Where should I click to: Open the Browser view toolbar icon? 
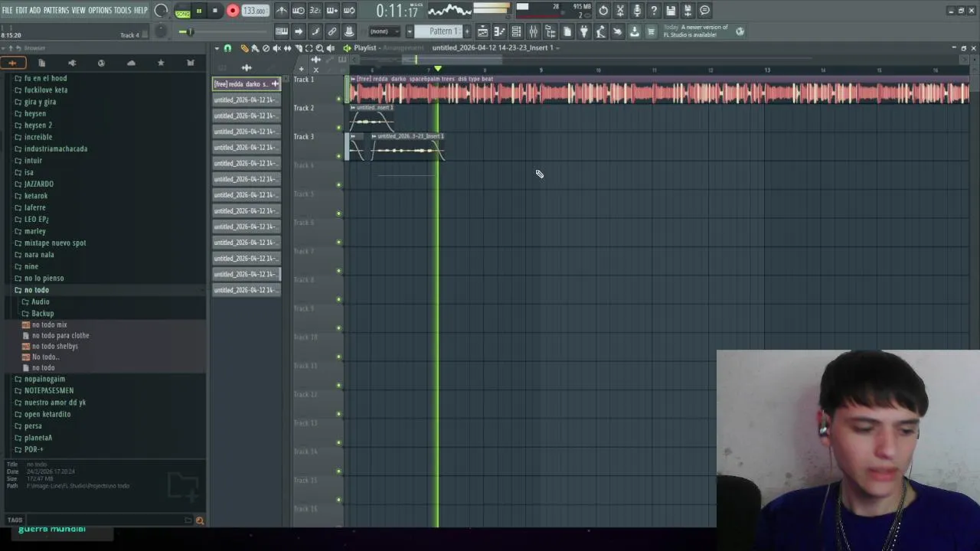coord(550,31)
